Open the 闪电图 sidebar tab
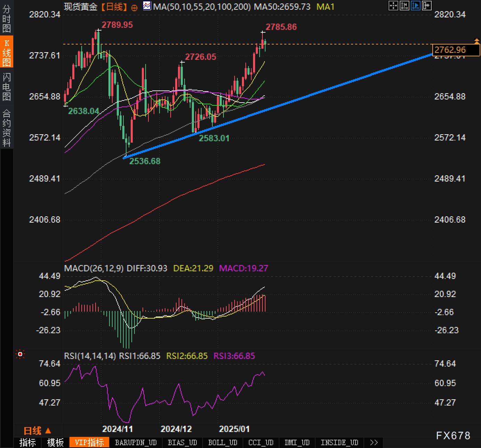 tap(7, 87)
